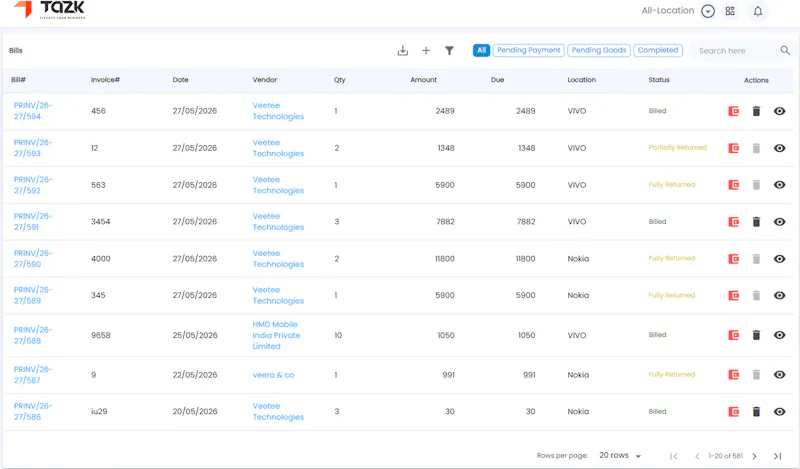
Task: Click the Search here input field
Action: click(x=735, y=51)
